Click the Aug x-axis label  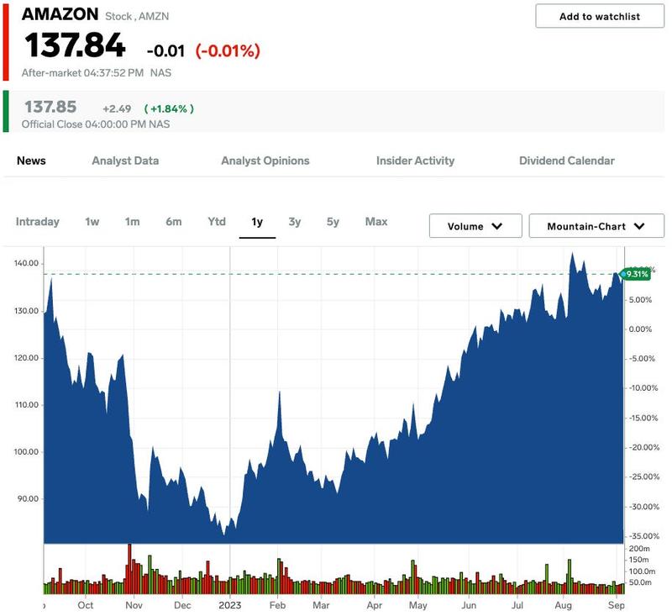(x=563, y=605)
